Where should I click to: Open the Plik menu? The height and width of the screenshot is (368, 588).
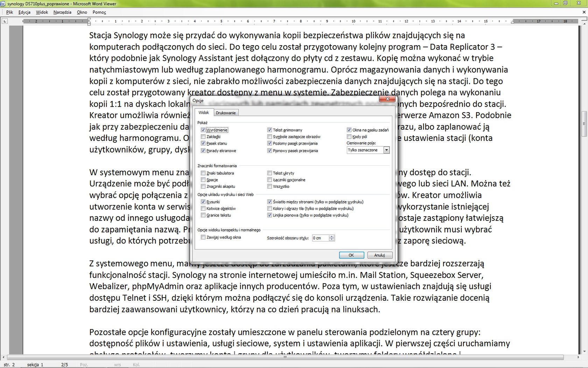(x=9, y=12)
